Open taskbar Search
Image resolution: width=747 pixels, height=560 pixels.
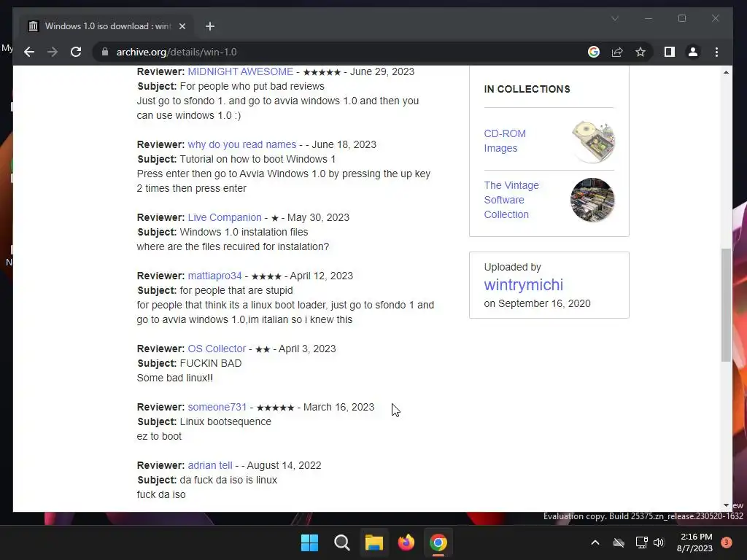pyautogui.click(x=341, y=542)
